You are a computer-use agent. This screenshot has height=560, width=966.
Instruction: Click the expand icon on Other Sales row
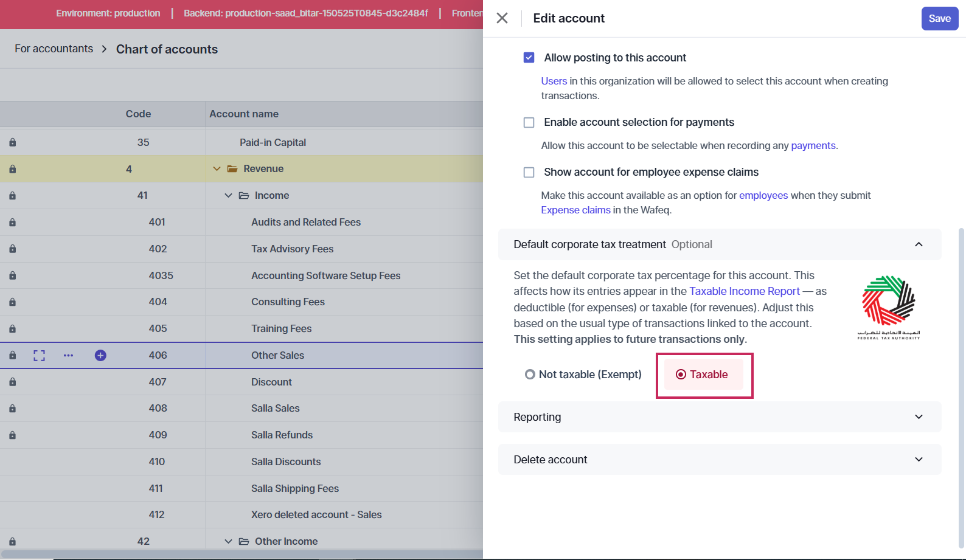39,356
